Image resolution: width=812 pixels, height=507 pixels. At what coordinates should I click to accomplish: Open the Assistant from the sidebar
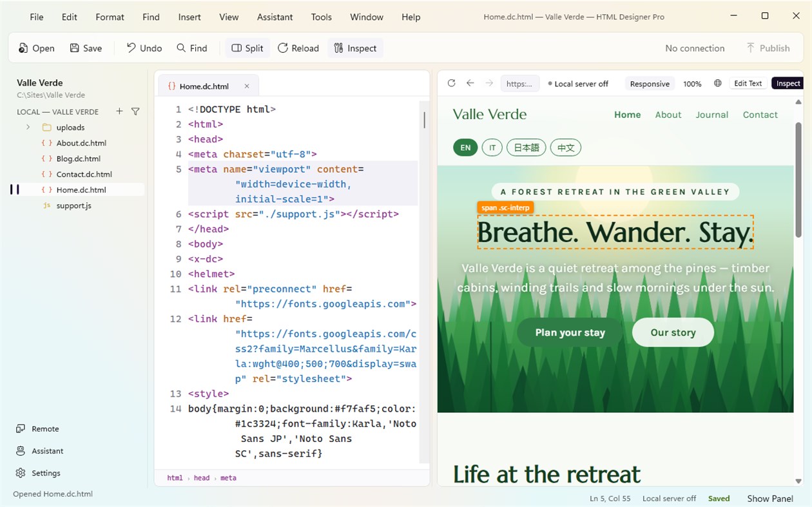coord(40,451)
